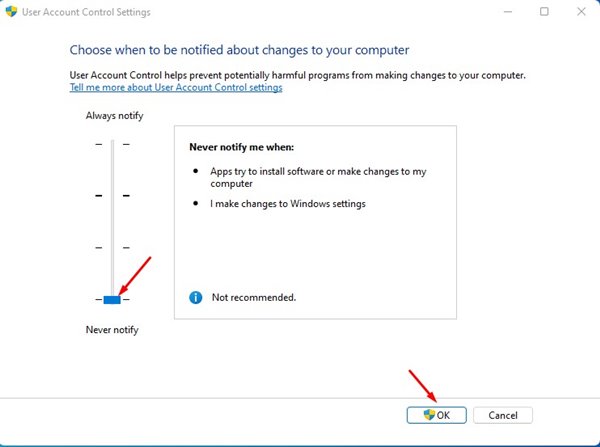
Task: Set slider to second tick from top
Action: click(112, 196)
